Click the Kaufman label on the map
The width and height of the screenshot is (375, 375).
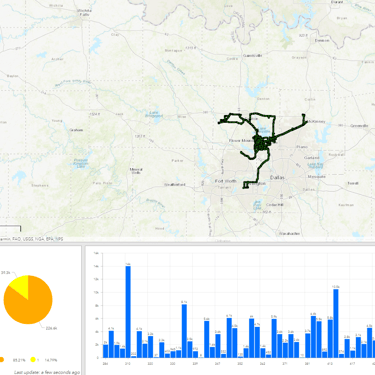tap(346, 205)
